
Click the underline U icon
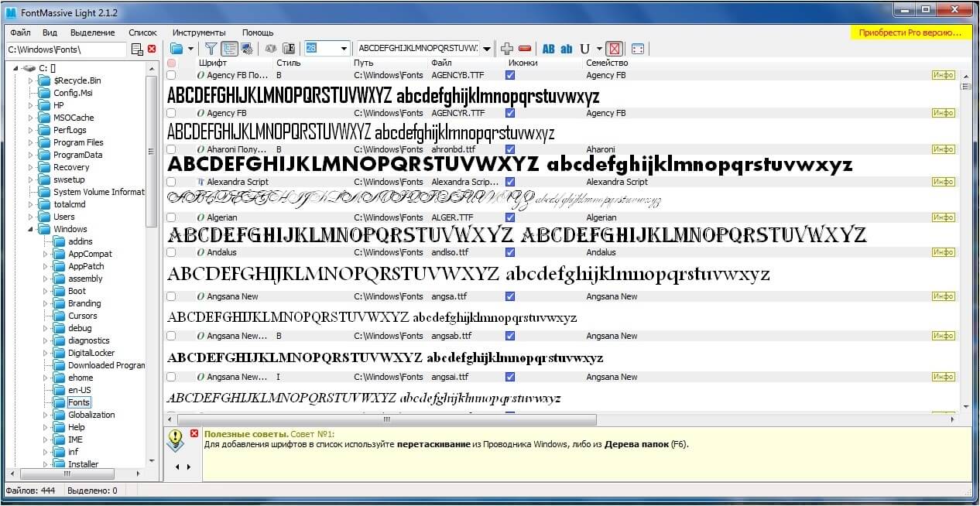[x=584, y=49]
